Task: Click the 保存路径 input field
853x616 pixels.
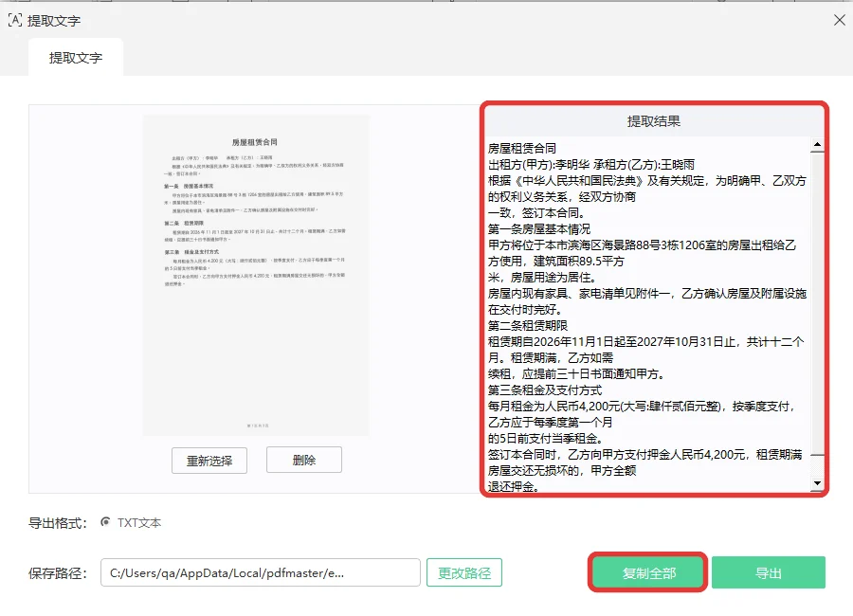Action: coord(260,572)
